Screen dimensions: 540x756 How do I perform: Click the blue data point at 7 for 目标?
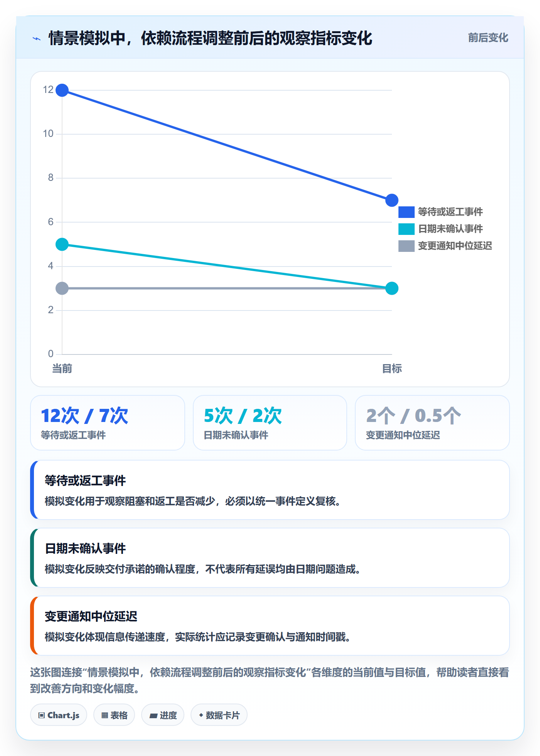[392, 200]
